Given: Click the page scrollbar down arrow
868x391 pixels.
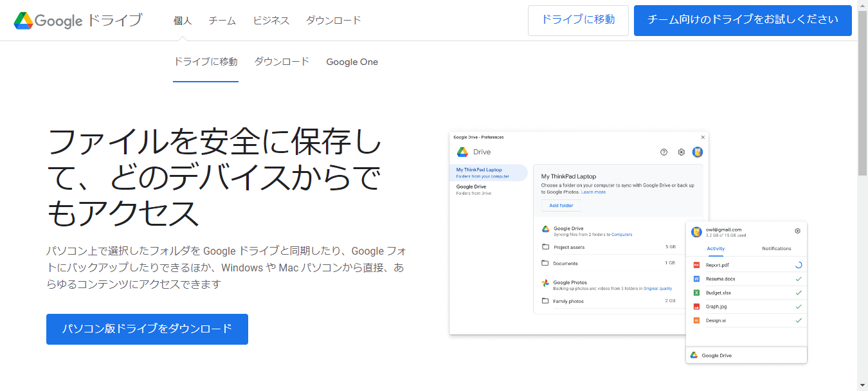Looking at the screenshot, I should (862, 386).
